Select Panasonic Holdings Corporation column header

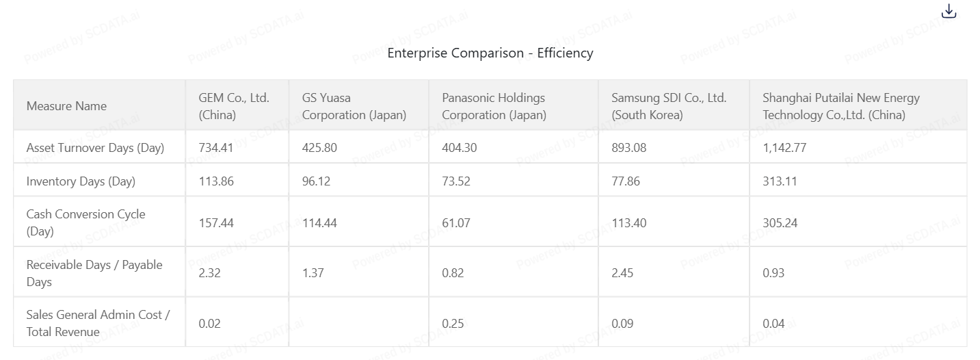[494, 106]
